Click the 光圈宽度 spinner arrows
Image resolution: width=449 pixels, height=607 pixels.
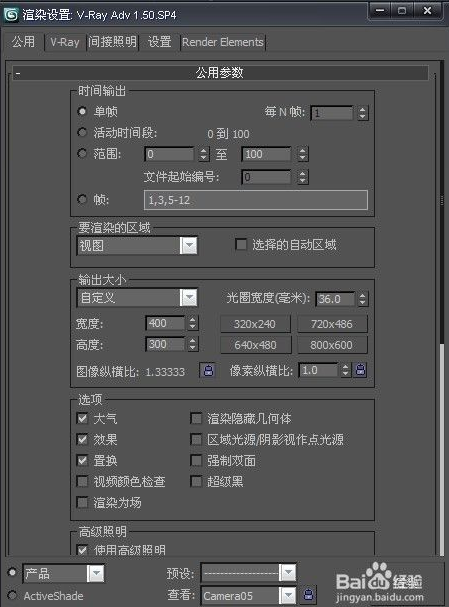(x=362, y=299)
